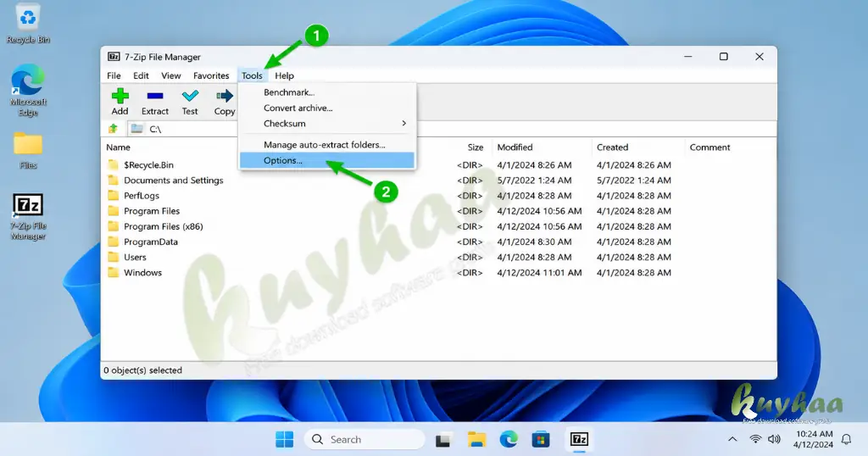Maximize the 7-Zip File Manager window

click(723, 57)
